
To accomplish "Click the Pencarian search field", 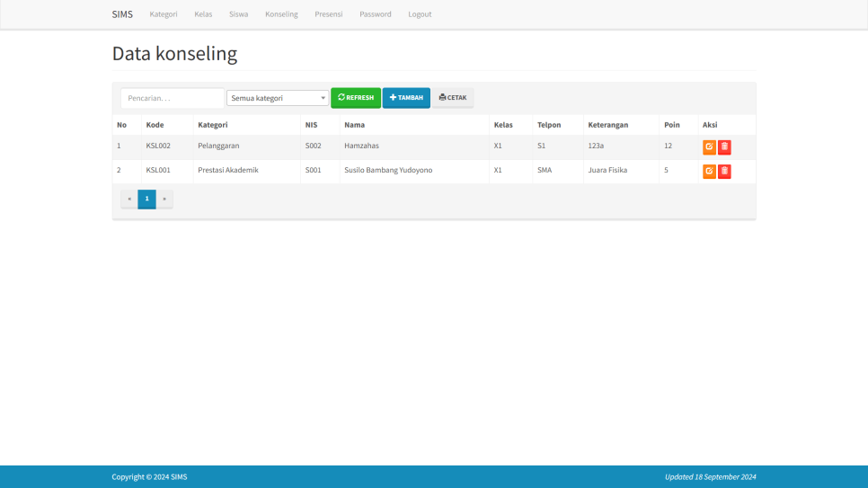I will tap(172, 98).
